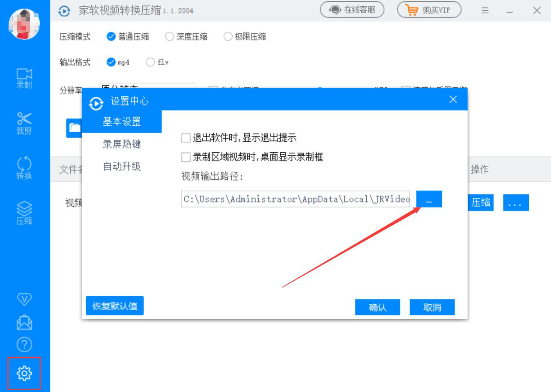Cancel the dialog with 取消 button

432,307
